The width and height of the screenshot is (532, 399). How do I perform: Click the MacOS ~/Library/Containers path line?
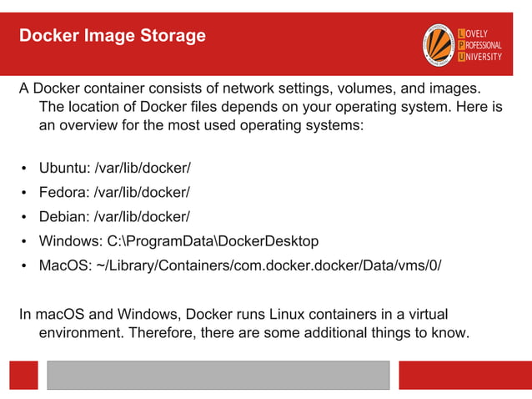[240, 265]
